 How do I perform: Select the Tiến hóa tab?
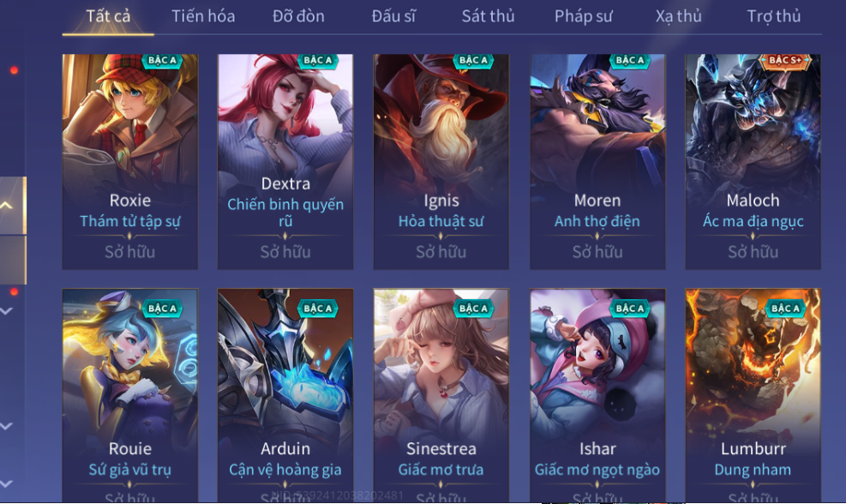(203, 16)
